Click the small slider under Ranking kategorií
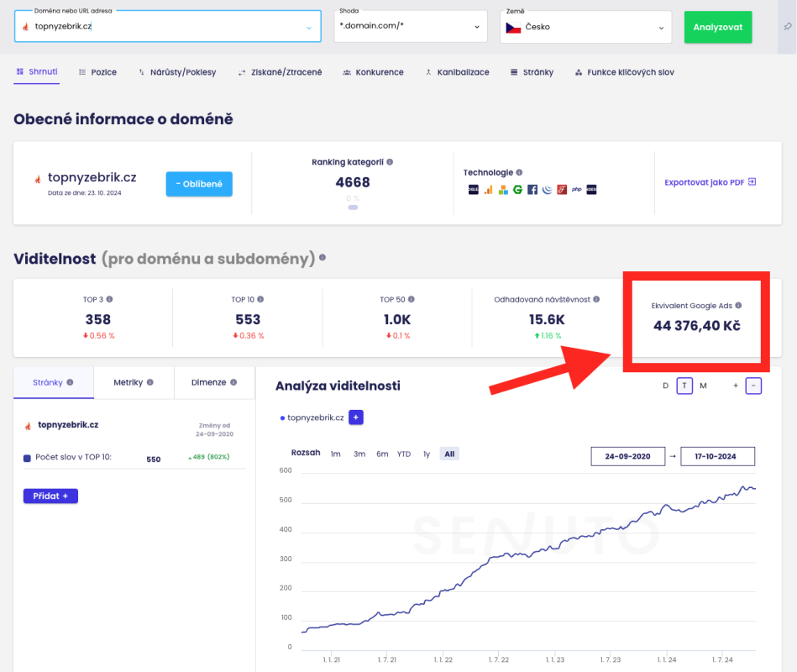 [353, 207]
